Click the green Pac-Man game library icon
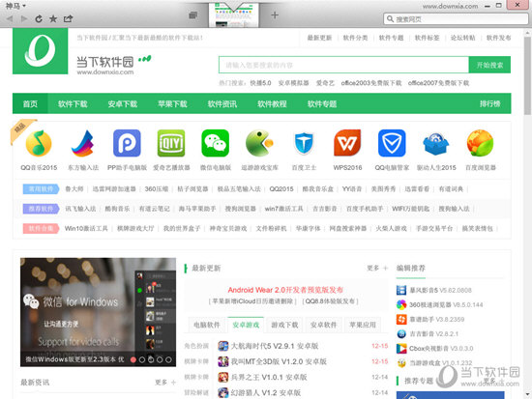This screenshot has width=532, height=399. tap(259, 143)
